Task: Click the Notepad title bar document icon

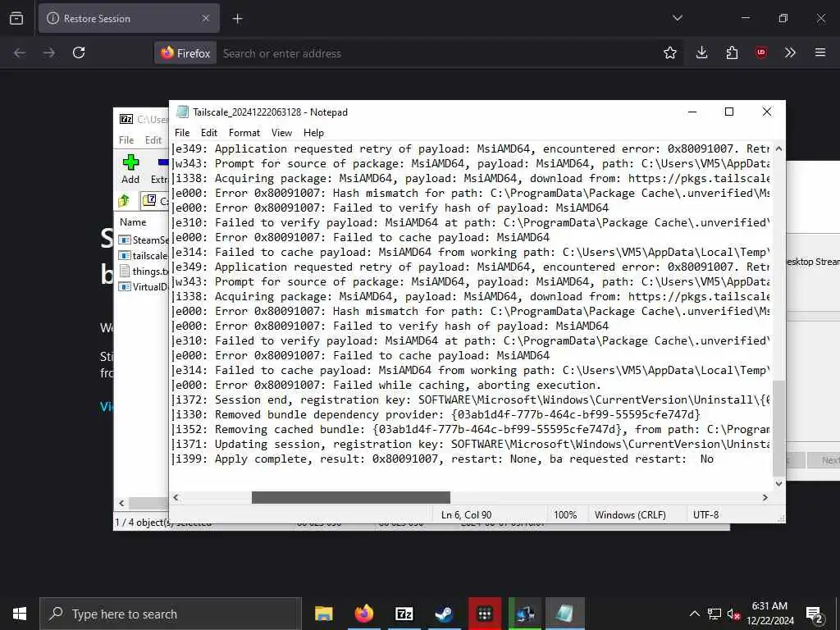Action: (x=183, y=112)
